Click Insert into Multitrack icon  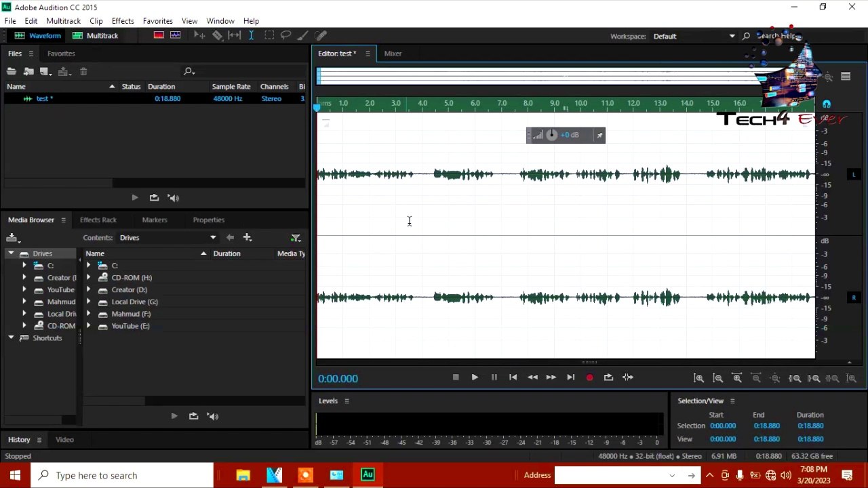(64, 71)
